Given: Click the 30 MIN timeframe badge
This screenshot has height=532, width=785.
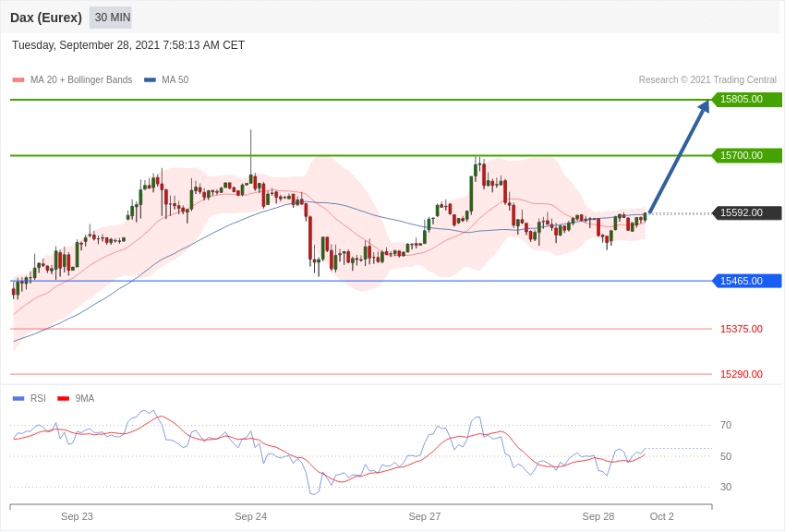Looking at the screenshot, I should (x=111, y=18).
